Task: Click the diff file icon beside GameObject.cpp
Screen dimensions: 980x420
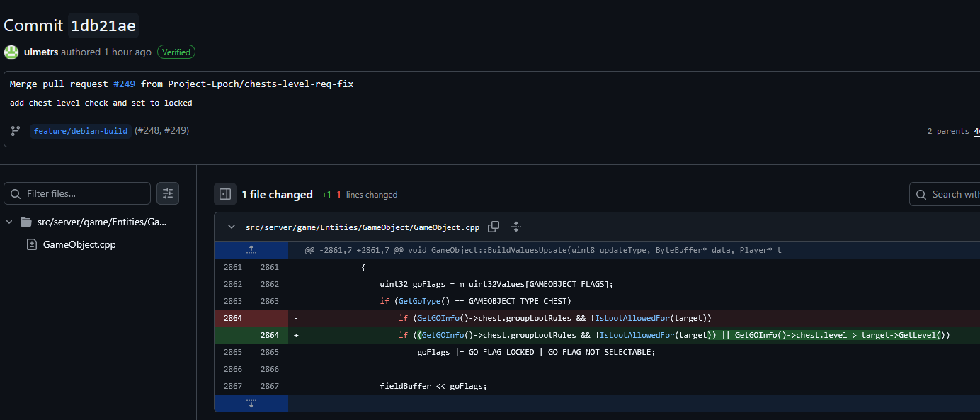Action: click(x=31, y=244)
